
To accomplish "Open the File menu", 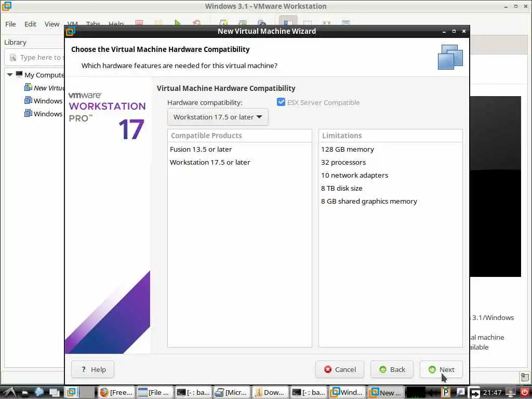I will coord(10,24).
